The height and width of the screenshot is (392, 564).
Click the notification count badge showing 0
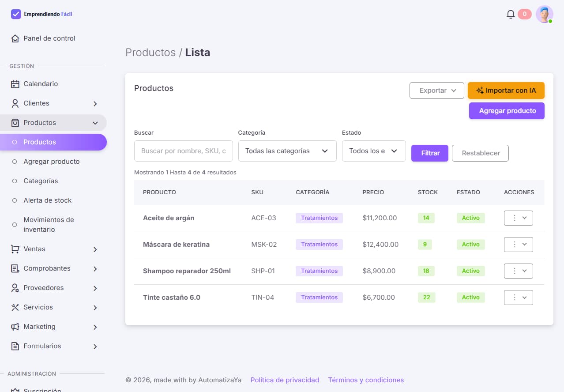click(524, 14)
